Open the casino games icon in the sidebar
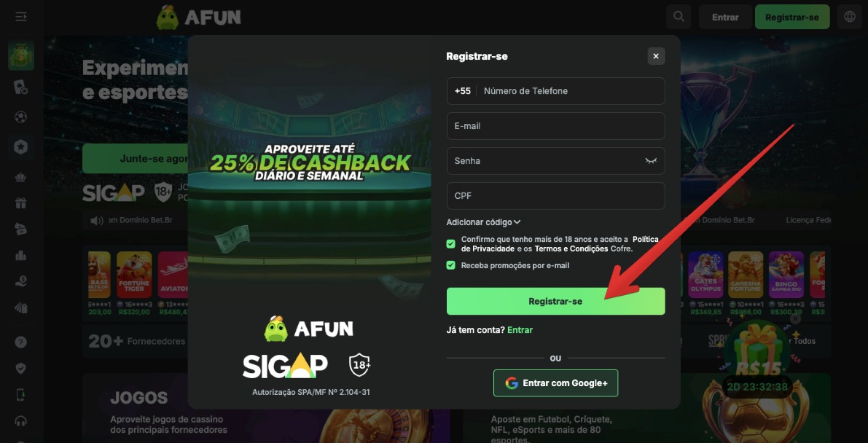Image resolution: width=868 pixels, height=443 pixels. (x=21, y=86)
